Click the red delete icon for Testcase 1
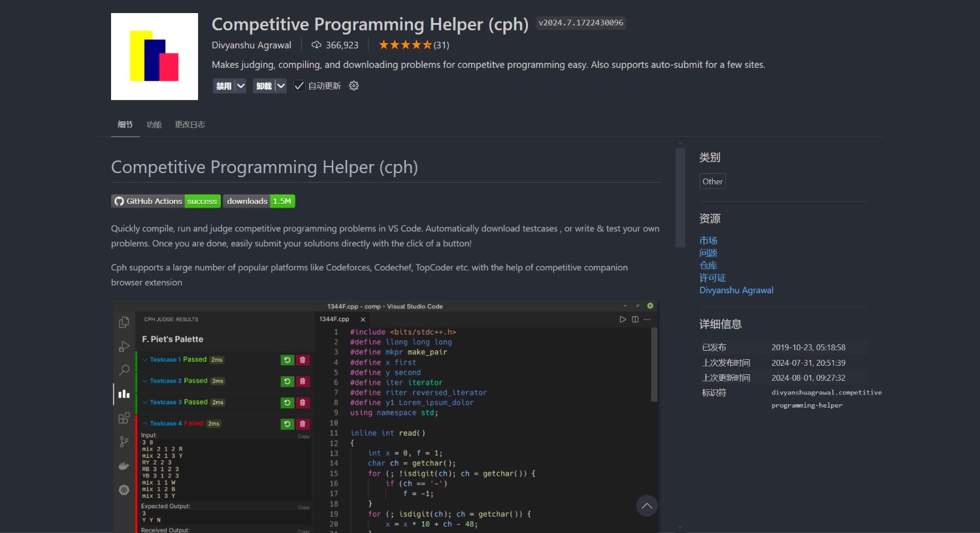Viewport: 980px width, 533px height. click(302, 360)
